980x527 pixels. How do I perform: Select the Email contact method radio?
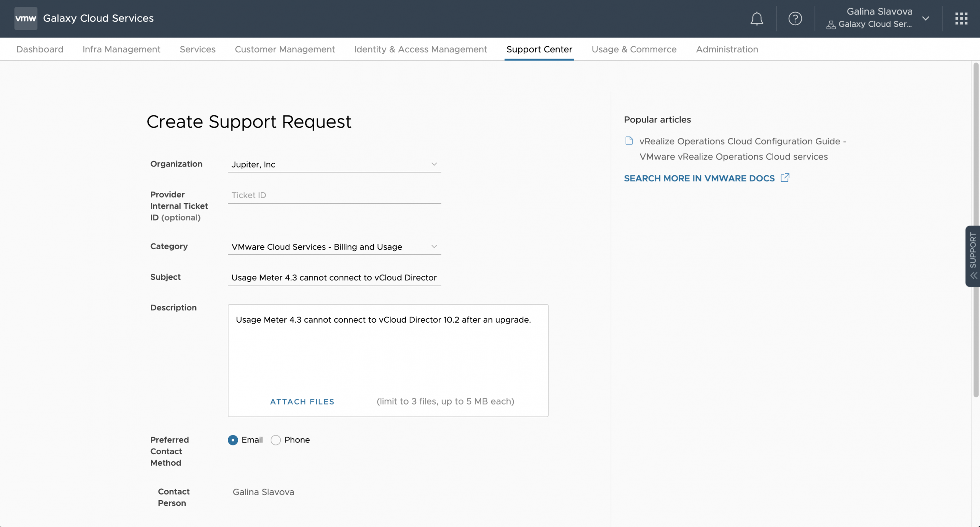point(233,440)
